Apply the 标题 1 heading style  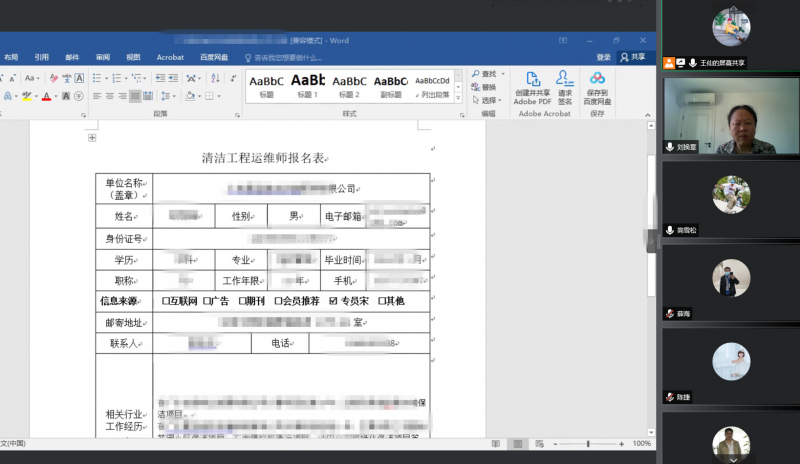click(x=308, y=86)
